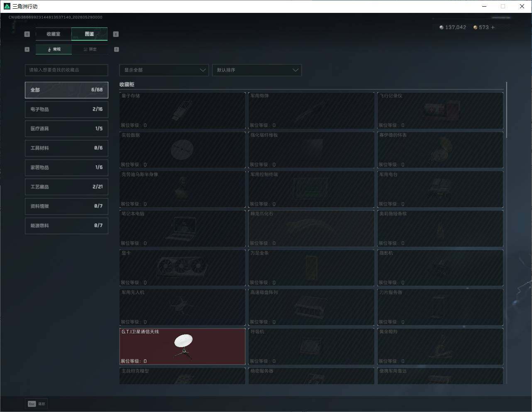Viewport: 532px width, 412px height.
Task: Switch to the 限定 sub-tab
Action: click(x=90, y=49)
